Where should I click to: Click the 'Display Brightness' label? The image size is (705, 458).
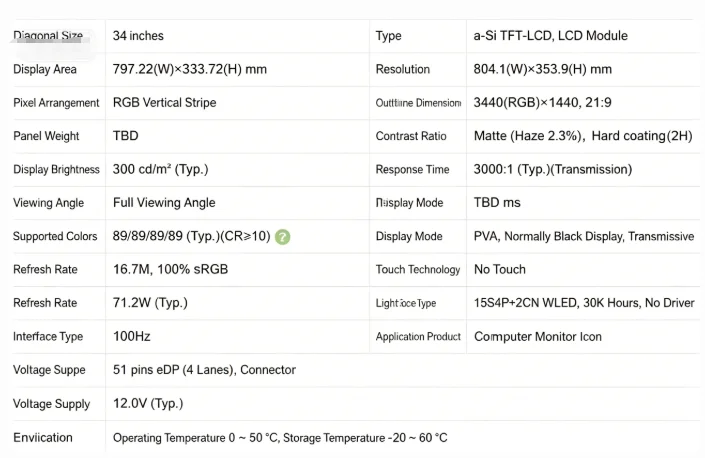pos(56,169)
